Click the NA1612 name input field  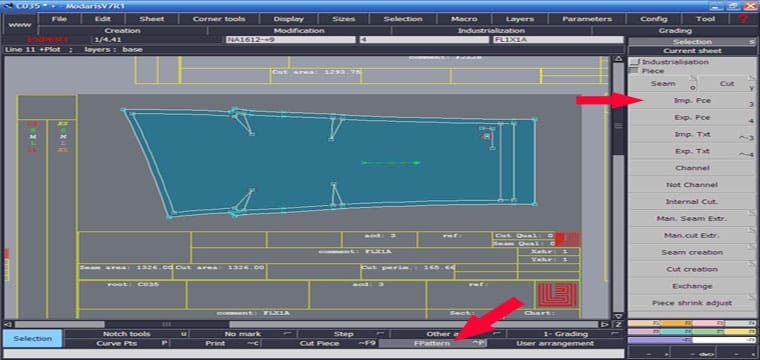[x=290, y=40]
